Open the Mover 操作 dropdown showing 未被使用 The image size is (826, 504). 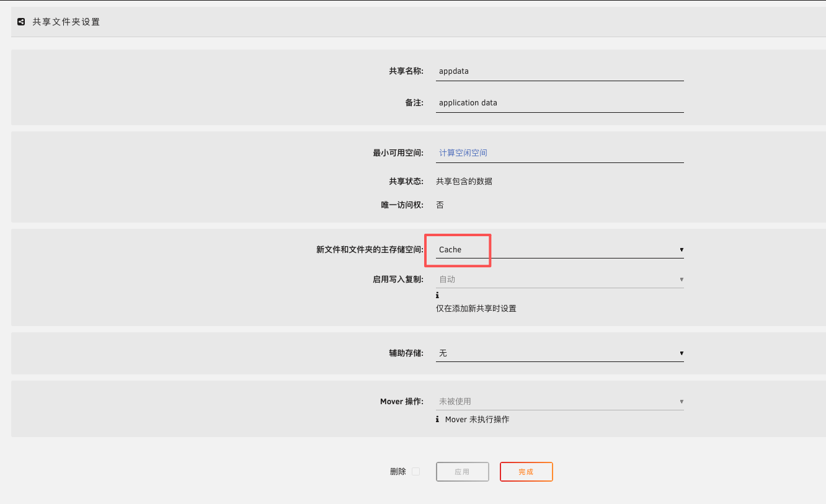[x=559, y=402]
